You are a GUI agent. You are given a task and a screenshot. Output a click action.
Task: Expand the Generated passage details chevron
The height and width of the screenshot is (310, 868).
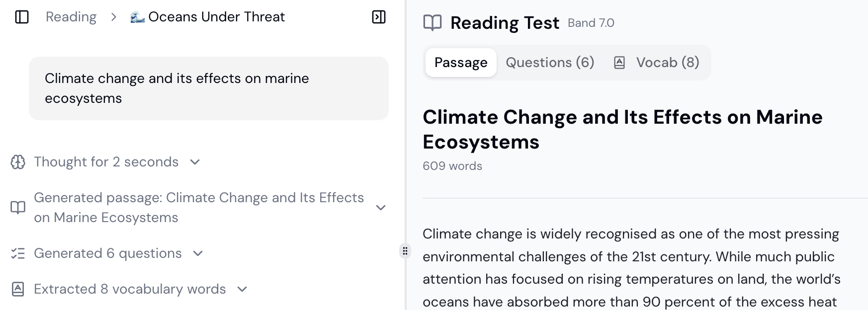[381, 208]
